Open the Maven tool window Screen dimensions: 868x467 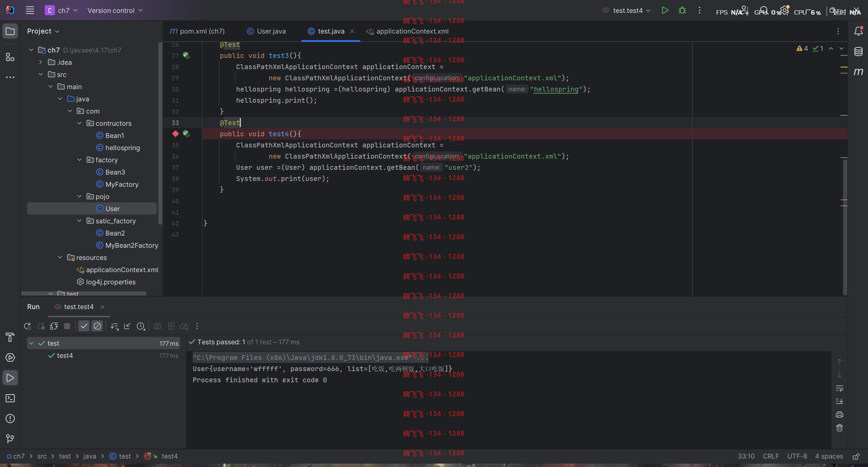(859, 72)
